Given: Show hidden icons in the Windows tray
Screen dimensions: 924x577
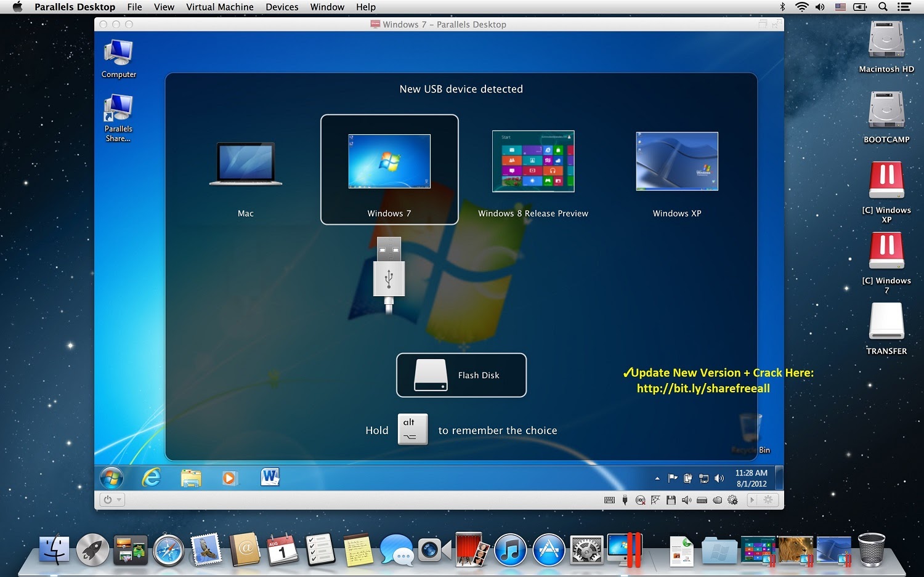Looking at the screenshot, I should tap(657, 478).
